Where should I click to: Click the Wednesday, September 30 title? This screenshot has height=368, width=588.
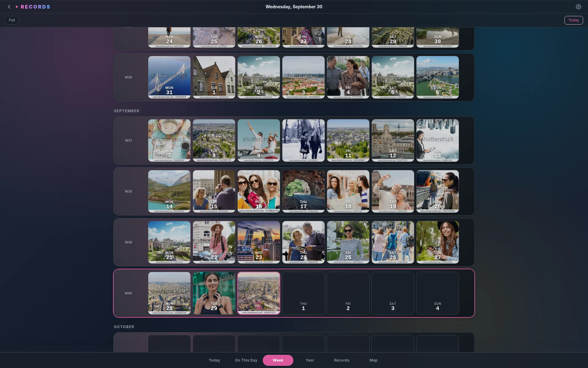pyautogui.click(x=294, y=7)
